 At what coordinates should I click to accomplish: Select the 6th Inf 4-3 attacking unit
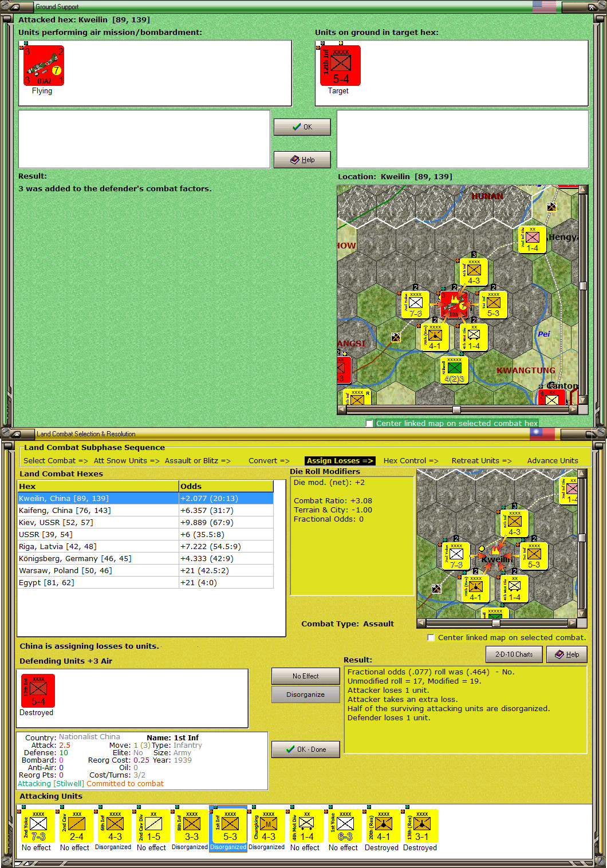point(115,826)
